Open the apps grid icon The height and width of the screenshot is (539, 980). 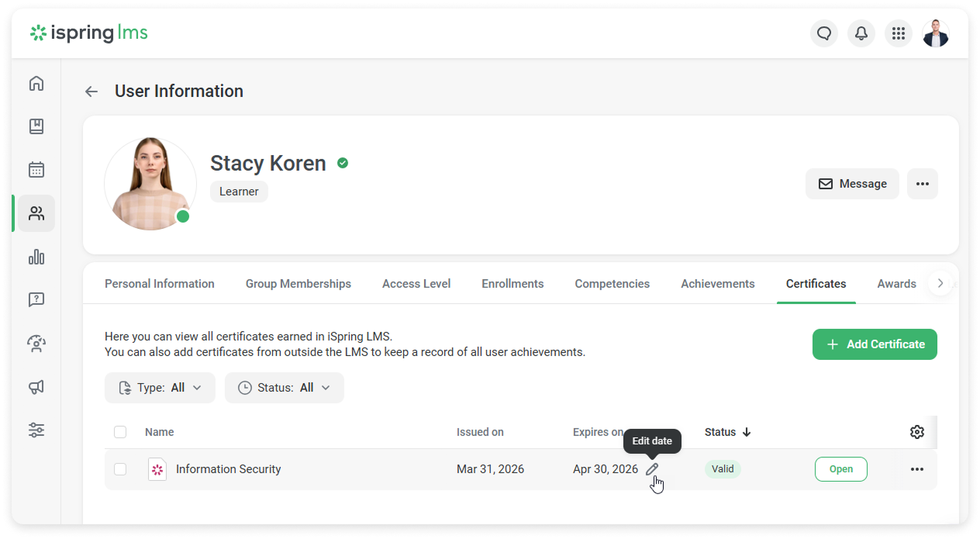898,33
